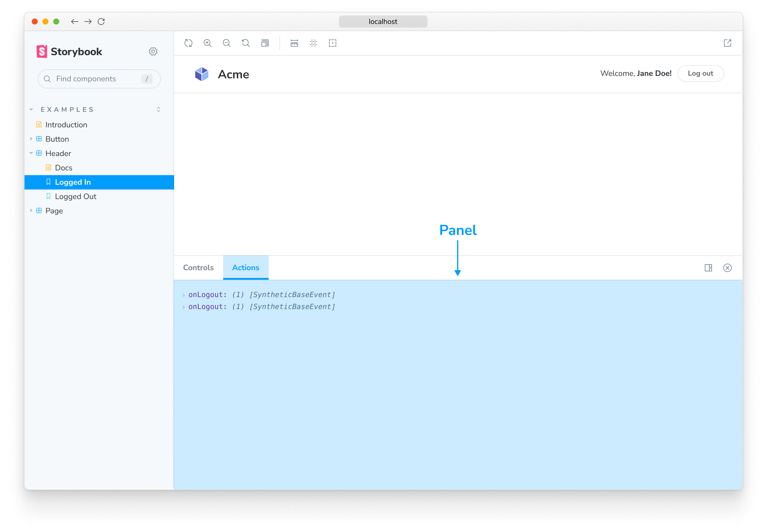The width and height of the screenshot is (767, 532).
Task: Zoom in on the story canvas
Action: coord(208,43)
